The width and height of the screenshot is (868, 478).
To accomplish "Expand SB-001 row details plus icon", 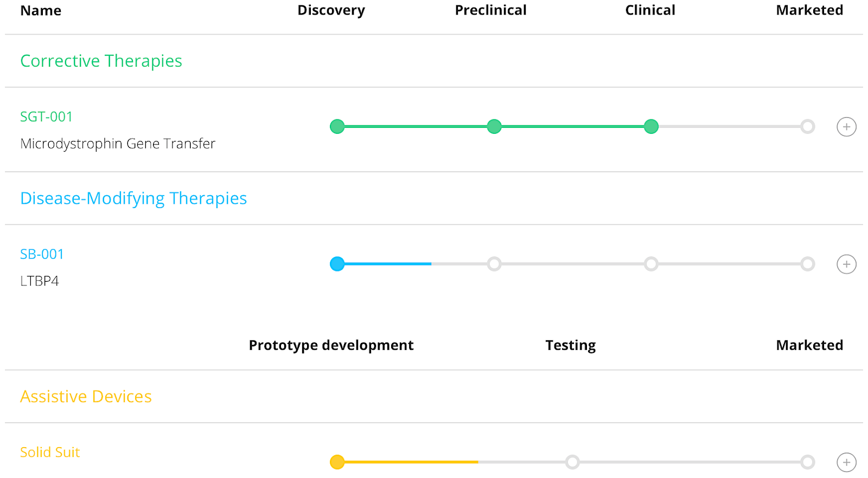I will coord(846,264).
